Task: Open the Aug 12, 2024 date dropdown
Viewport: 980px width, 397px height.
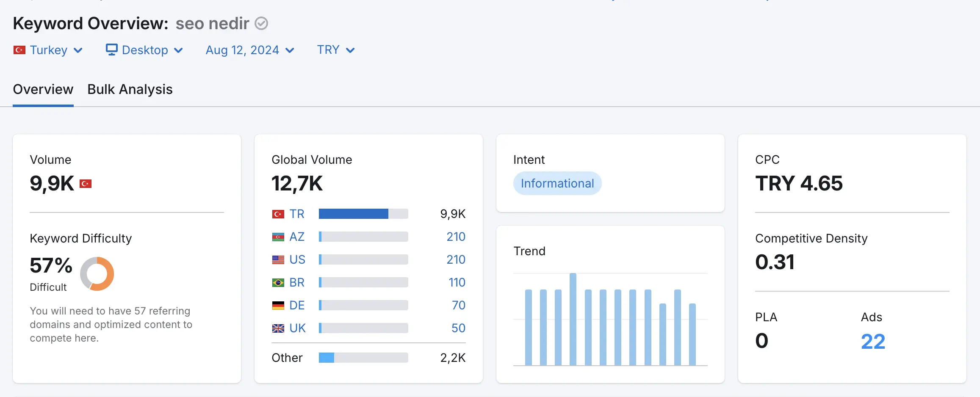Action: (250, 50)
